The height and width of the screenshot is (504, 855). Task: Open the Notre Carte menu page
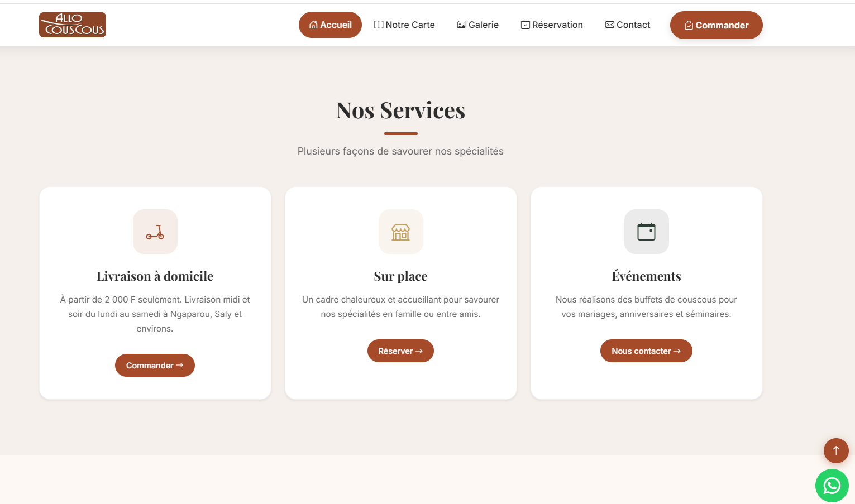pyautogui.click(x=404, y=25)
